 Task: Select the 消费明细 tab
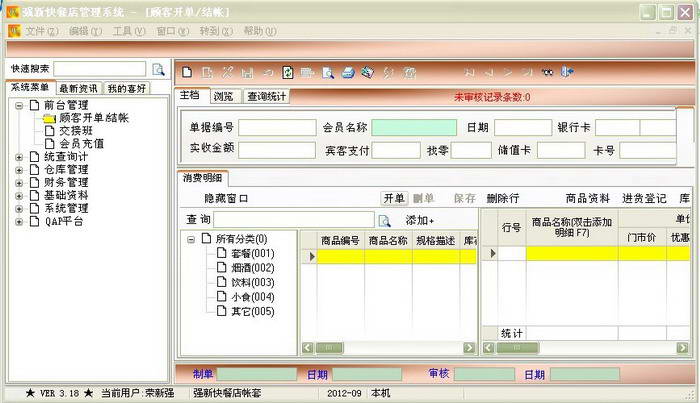click(202, 178)
